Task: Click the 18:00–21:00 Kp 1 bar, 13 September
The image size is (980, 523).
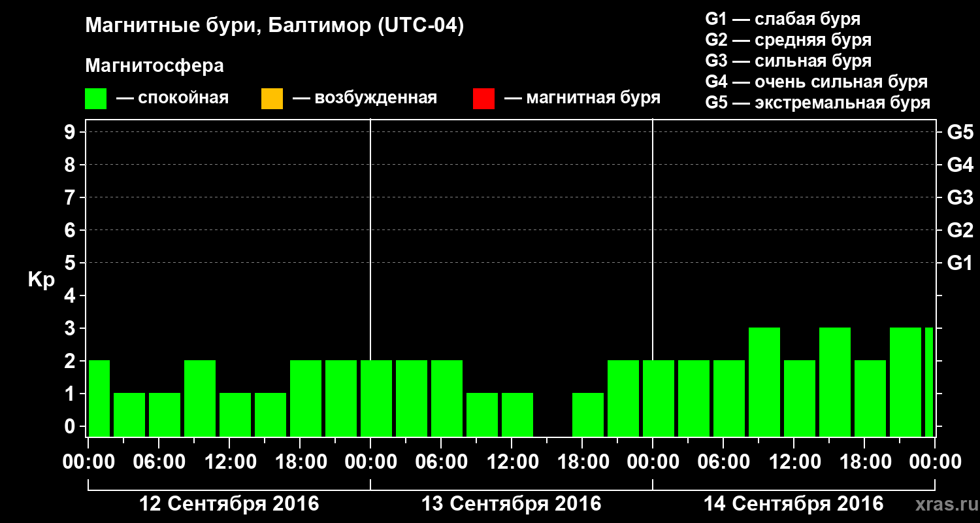Action: click(588, 414)
